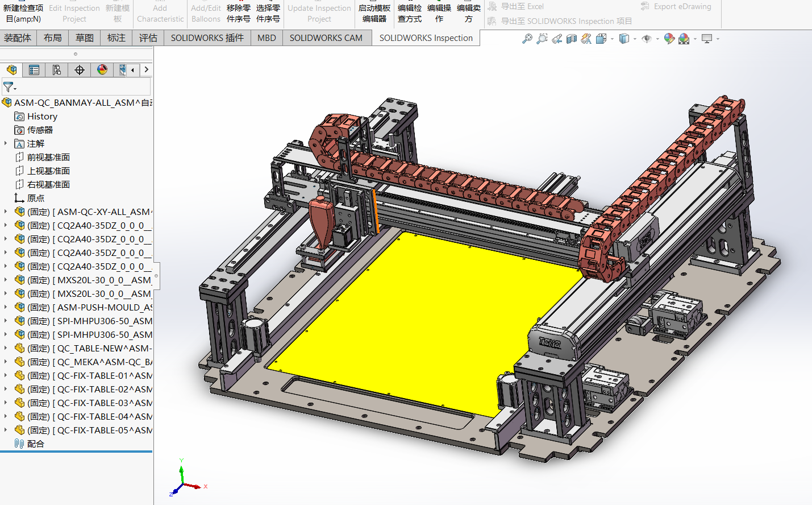The width and height of the screenshot is (812, 505).
Task: Toggle the Hide/Show Items eye icon
Action: (647, 39)
